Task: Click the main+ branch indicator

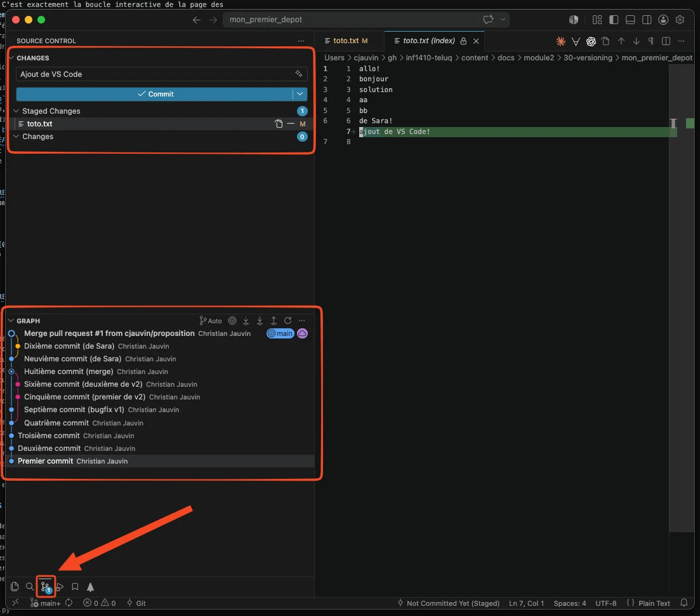Action: coord(45,603)
